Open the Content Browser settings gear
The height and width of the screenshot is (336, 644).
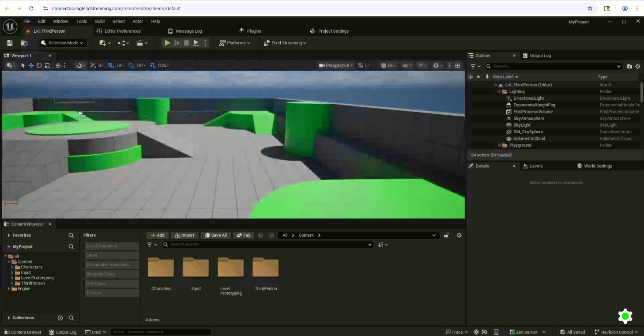[459, 235]
